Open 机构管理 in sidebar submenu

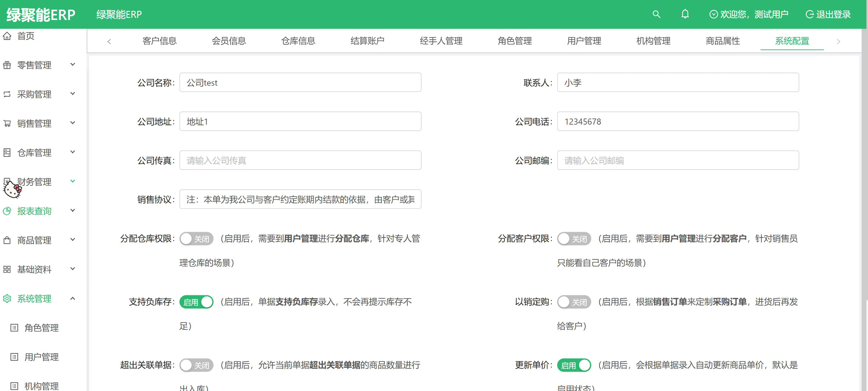point(41,386)
